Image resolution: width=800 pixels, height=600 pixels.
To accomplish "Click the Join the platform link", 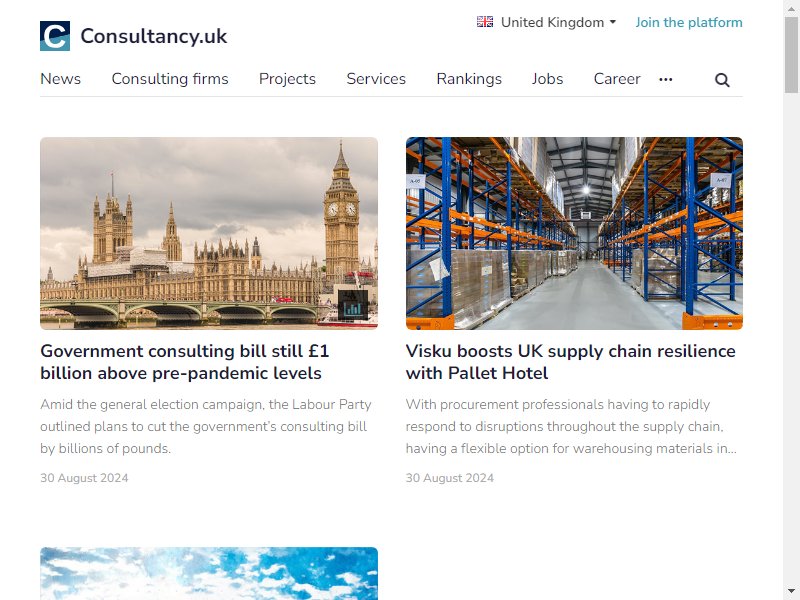I will (689, 22).
